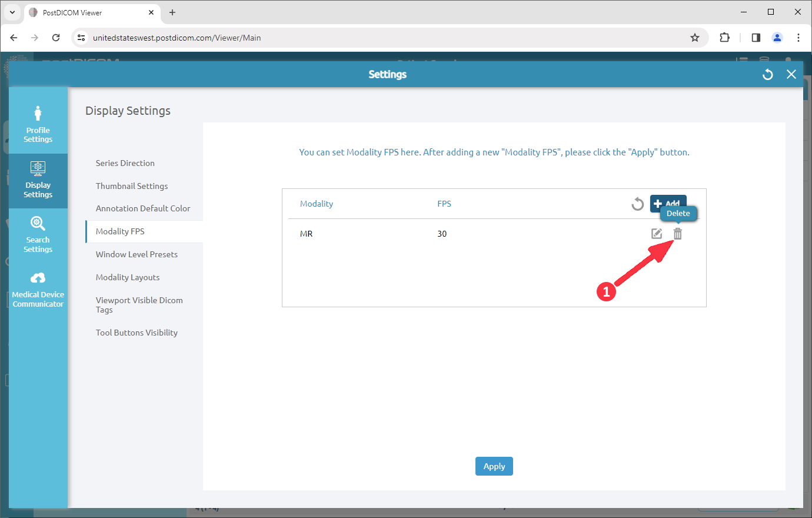The image size is (812, 518).
Task: Delete the MR modality FPS row
Action: pyautogui.click(x=677, y=234)
